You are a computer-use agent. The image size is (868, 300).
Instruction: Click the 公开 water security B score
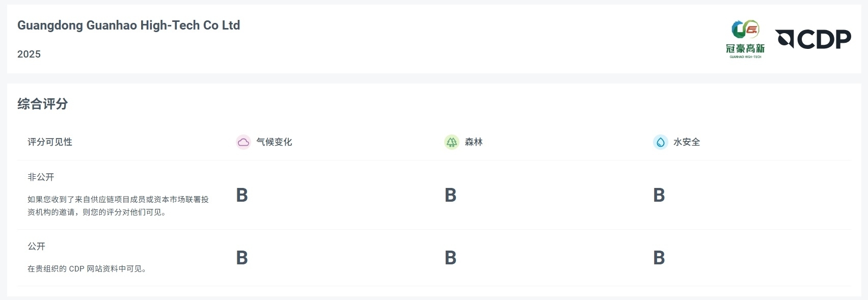click(659, 258)
